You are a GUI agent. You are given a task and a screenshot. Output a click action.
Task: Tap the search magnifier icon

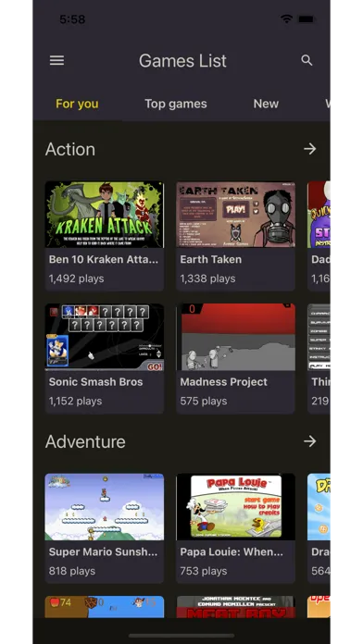tap(307, 60)
